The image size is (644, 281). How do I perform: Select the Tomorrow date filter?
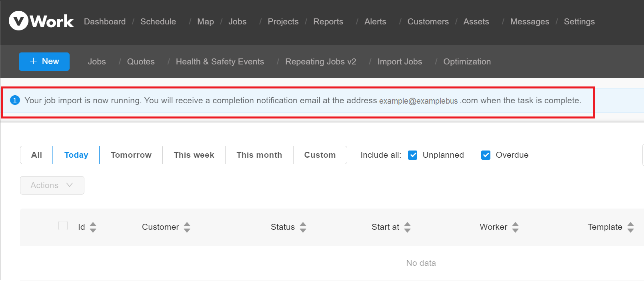pyautogui.click(x=131, y=155)
